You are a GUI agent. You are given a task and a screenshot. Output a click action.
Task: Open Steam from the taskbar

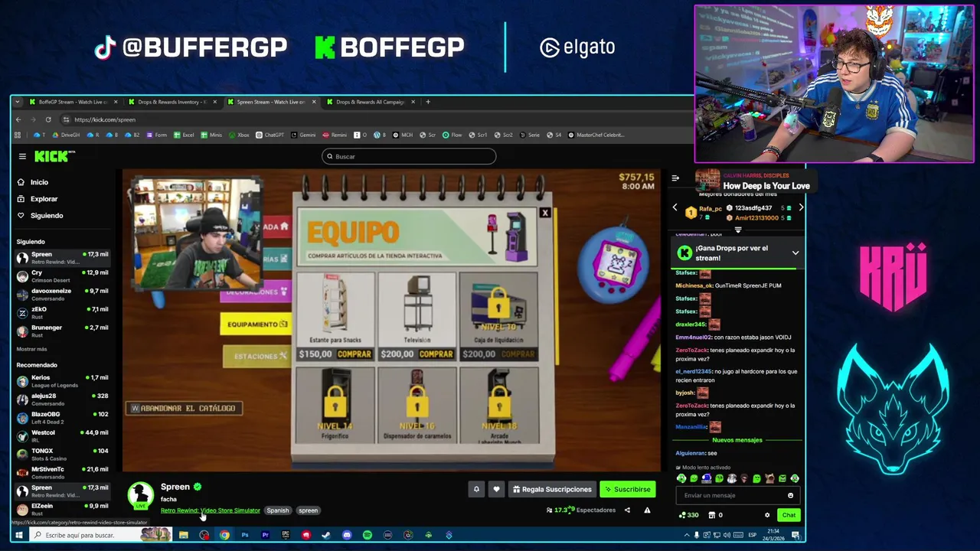tap(326, 535)
